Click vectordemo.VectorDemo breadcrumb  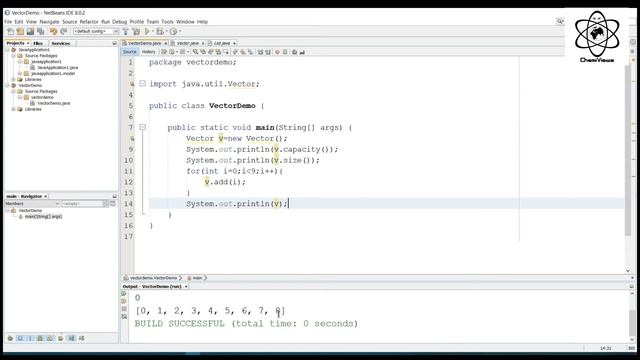coord(153,278)
